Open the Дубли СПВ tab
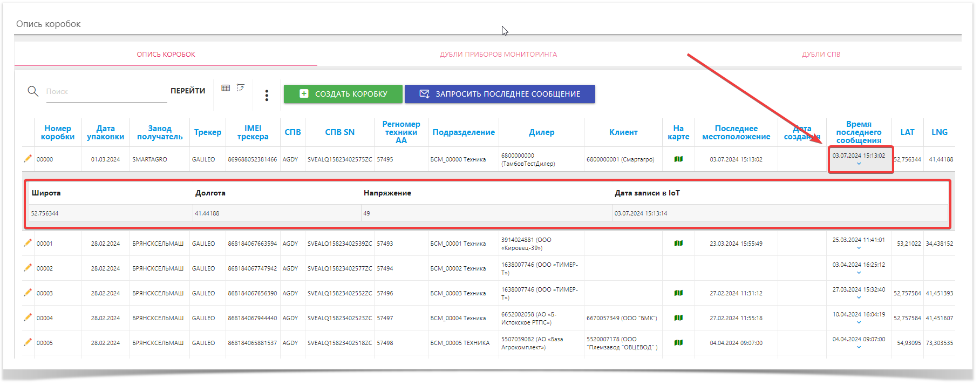 tap(821, 55)
